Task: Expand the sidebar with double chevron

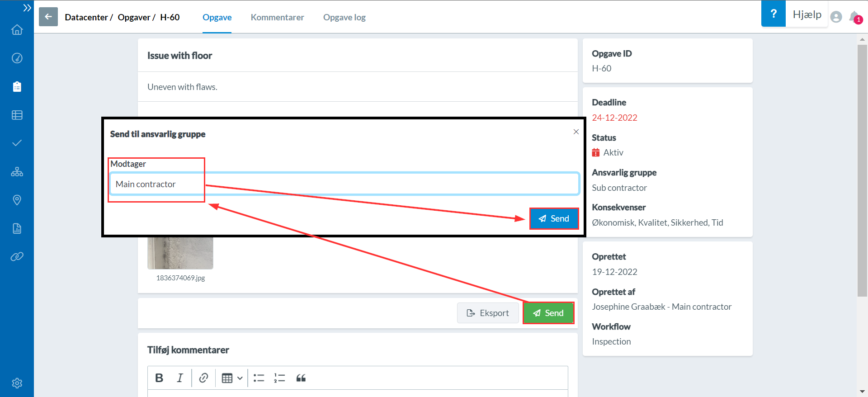Action: point(27,8)
